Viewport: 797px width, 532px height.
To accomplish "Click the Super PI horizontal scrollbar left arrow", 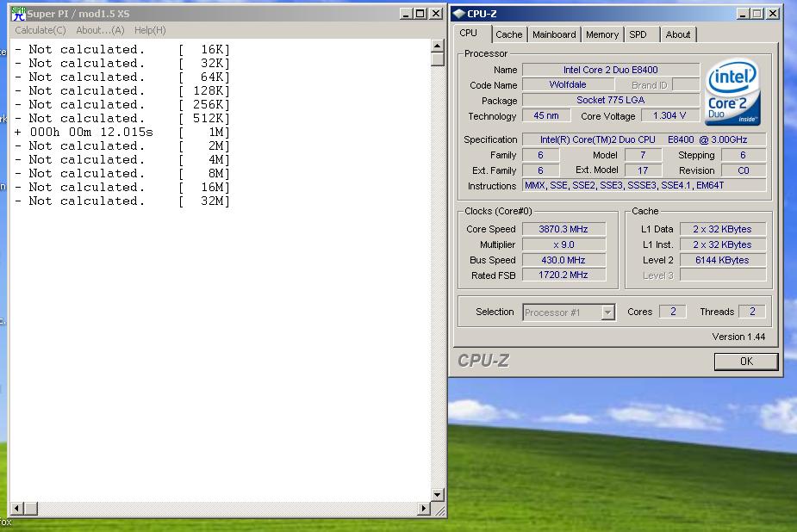I will [16, 508].
